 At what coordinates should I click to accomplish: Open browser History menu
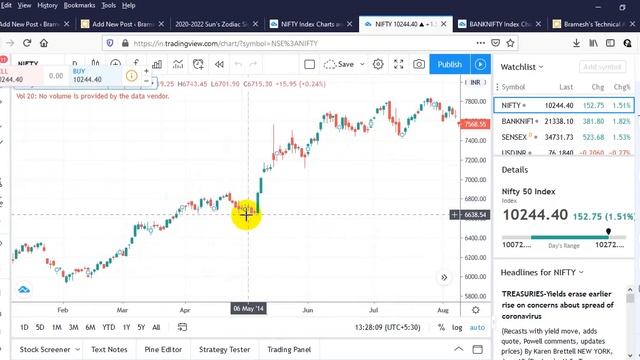47,5
